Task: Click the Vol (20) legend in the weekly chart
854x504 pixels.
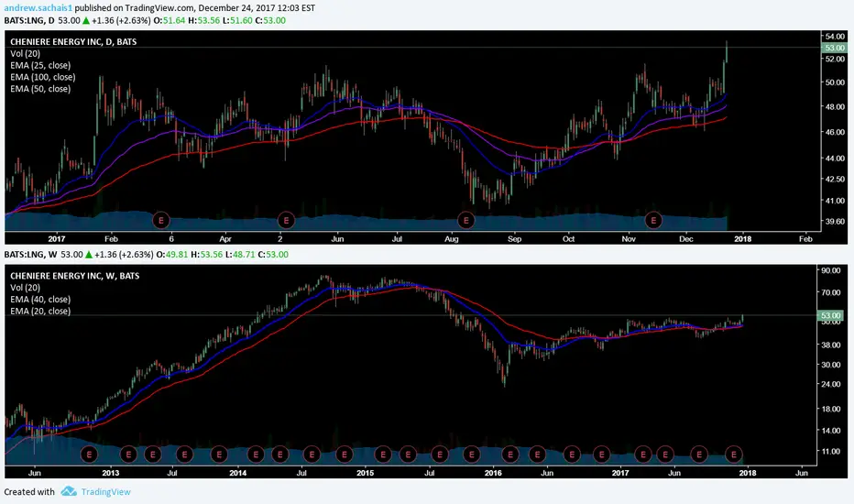Action: (25, 288)
